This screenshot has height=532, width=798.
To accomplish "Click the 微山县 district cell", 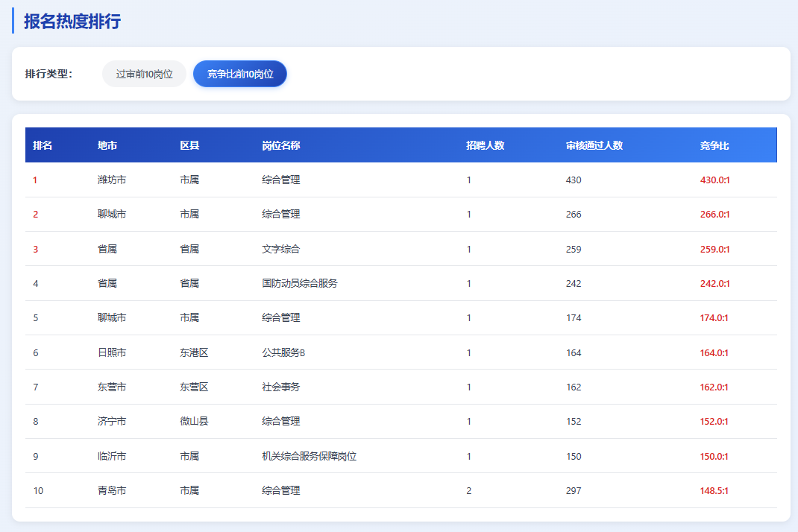I will point(194,421).
